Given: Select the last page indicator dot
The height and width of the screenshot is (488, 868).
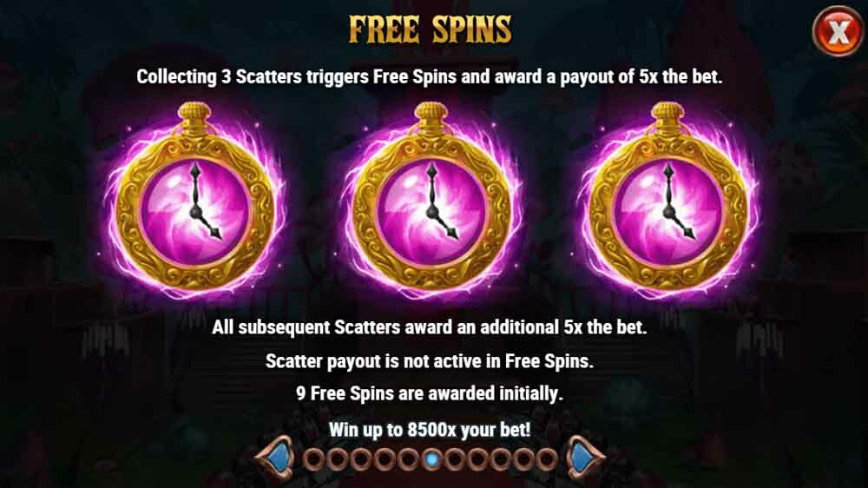Looking at the screenshot, I should [547, 459].
